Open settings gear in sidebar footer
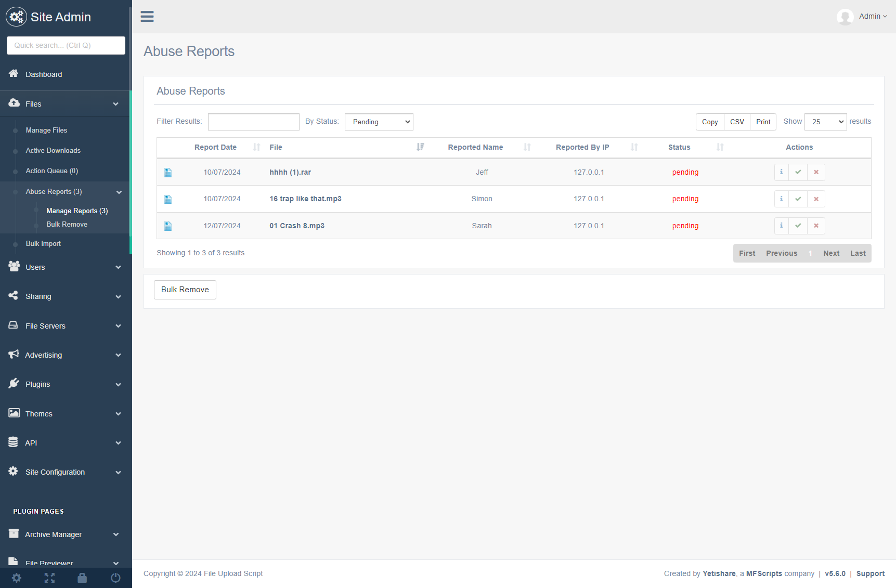Screen dimensions: 896x588 click(17, 578)
